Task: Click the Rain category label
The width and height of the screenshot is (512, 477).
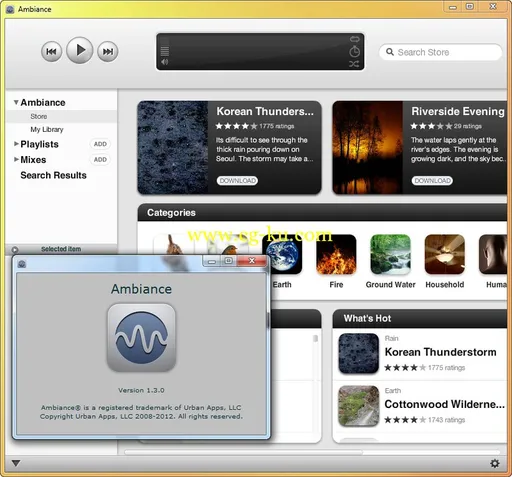Action: tap(391, 338)
